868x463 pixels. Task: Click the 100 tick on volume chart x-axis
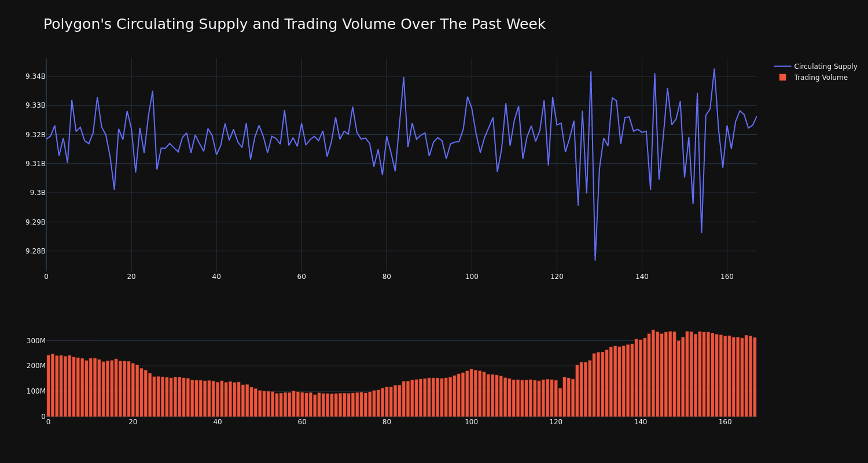click(472, 422)
